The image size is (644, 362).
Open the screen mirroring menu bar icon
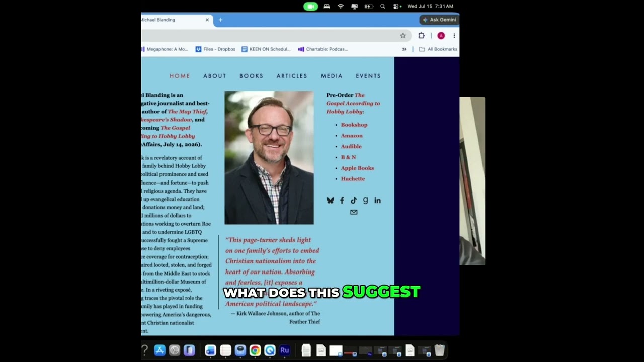355,7
